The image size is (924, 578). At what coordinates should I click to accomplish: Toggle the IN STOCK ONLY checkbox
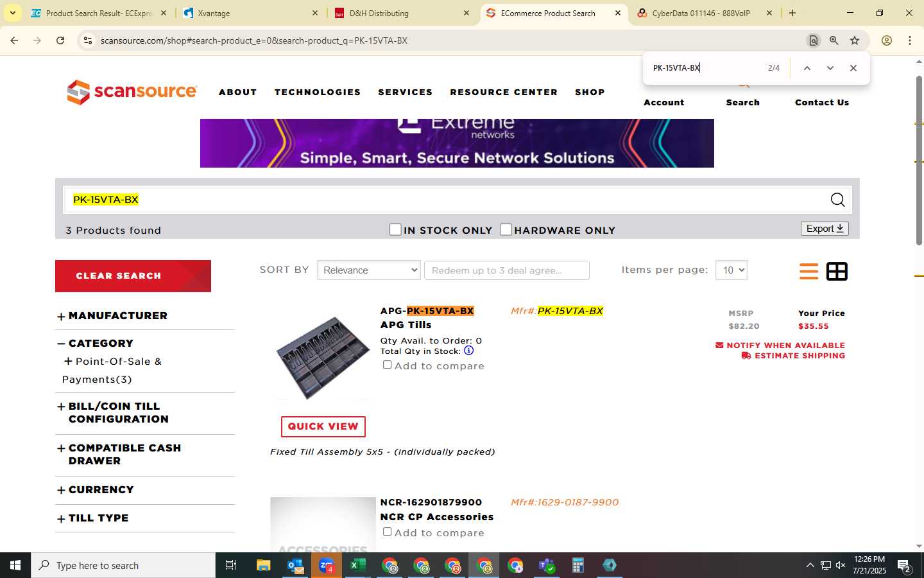[395, 229]
